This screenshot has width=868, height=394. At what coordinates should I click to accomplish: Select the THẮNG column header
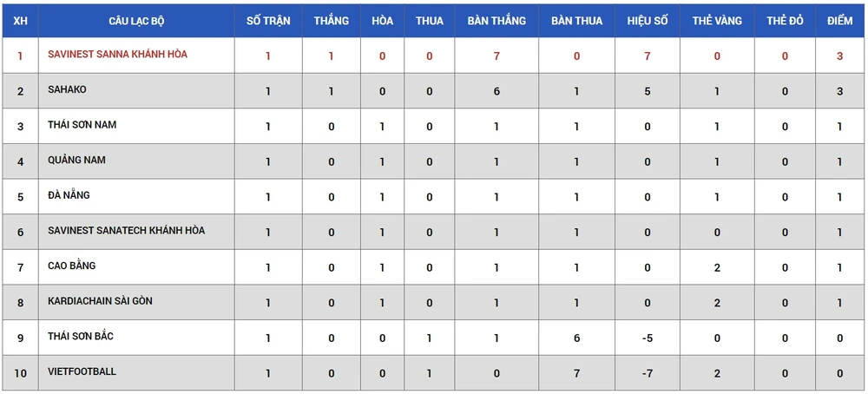click(331, 20)
